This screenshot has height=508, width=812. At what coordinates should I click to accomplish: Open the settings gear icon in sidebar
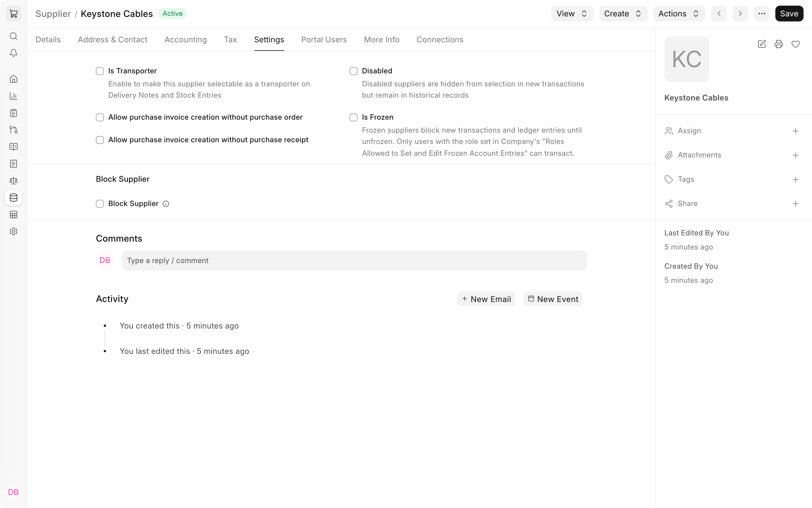point(14,231)
